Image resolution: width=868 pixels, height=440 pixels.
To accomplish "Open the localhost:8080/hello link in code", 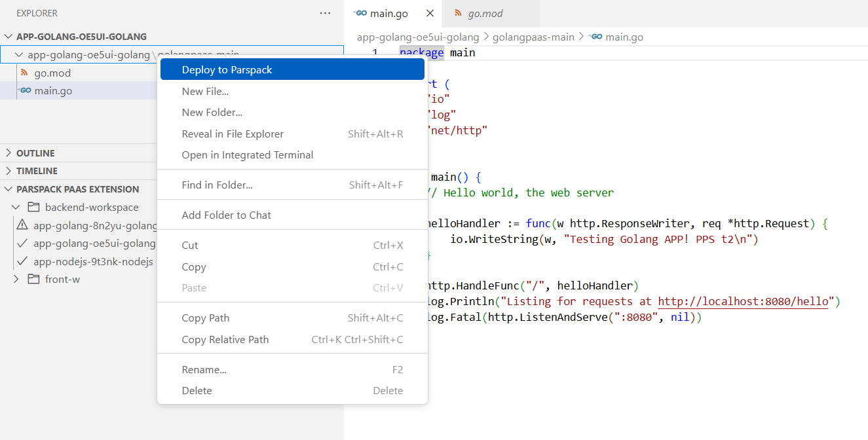I will (744, 301).
